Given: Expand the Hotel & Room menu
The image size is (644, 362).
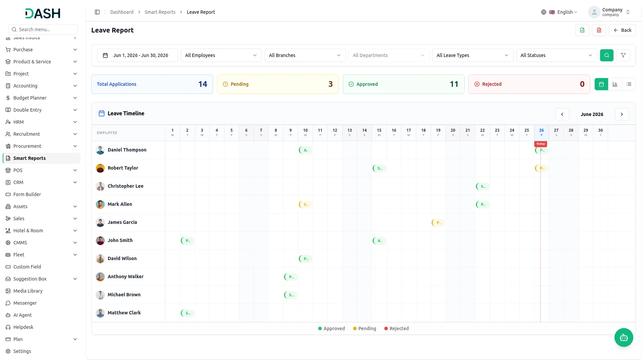Looking at the screenshot, I should (x=42, y=231).
